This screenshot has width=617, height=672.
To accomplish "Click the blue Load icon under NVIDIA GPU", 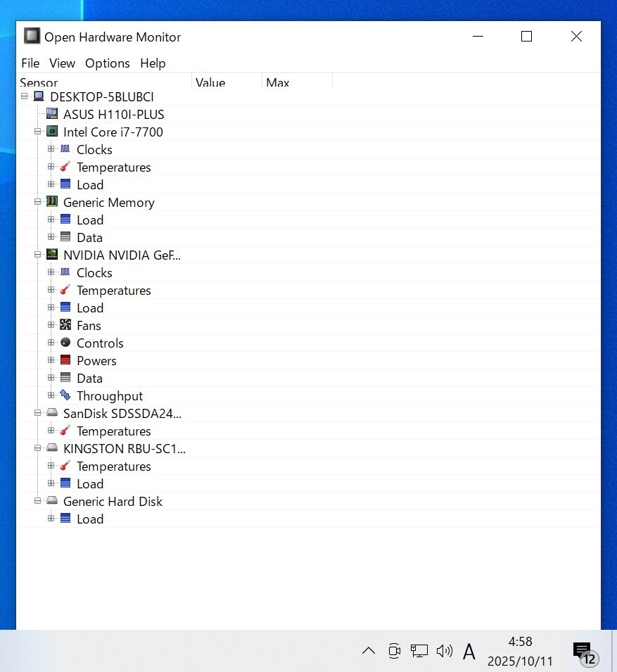I will [x=65, y=307].
